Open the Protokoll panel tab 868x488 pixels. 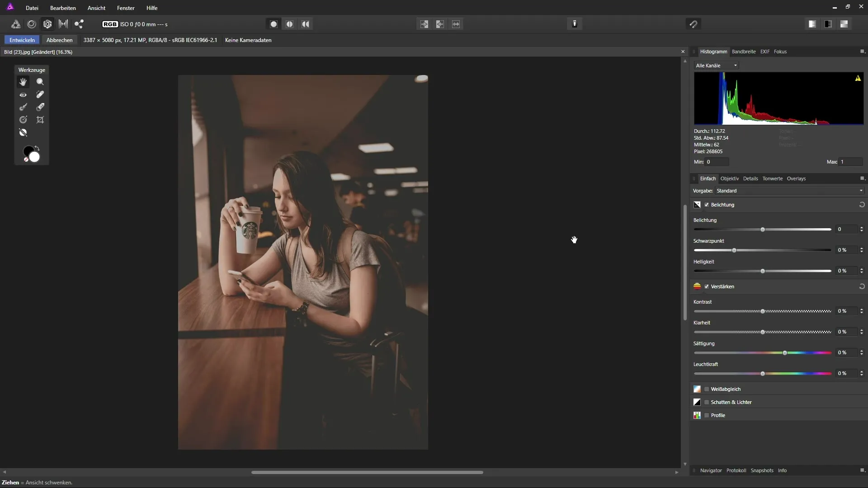736,470
